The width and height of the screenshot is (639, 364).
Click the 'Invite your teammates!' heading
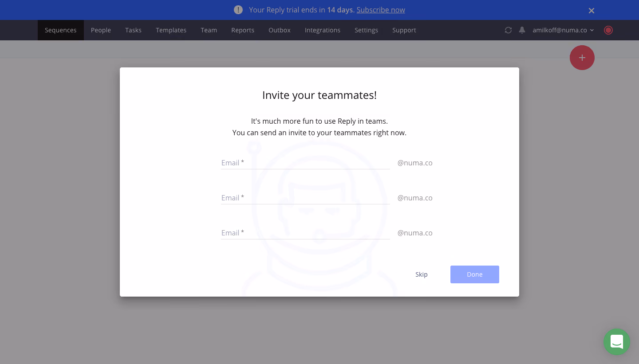pos(319,95)
